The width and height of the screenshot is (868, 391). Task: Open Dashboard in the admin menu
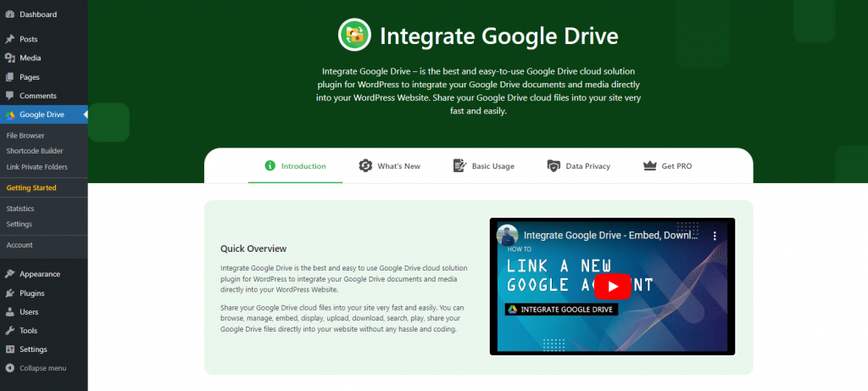tap(44, 14)
